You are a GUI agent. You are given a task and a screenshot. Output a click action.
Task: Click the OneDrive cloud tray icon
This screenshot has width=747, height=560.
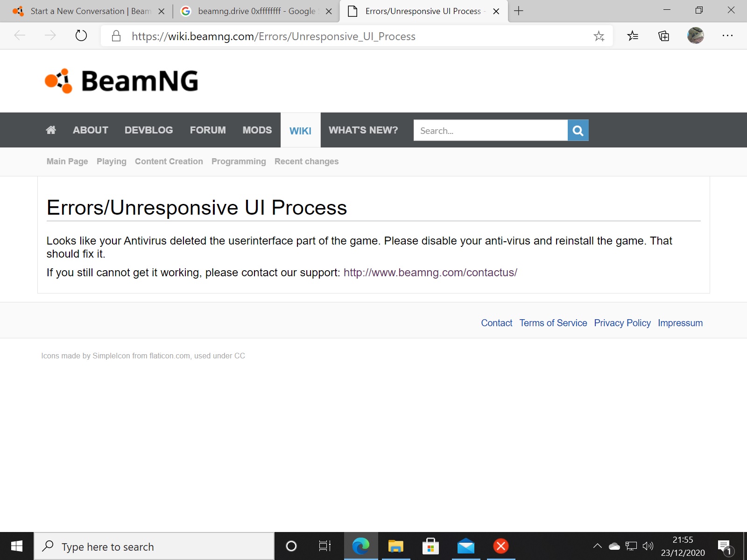pos(614,546)
